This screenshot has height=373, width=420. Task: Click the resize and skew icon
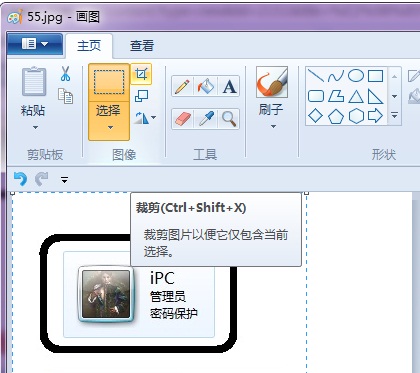141,96
